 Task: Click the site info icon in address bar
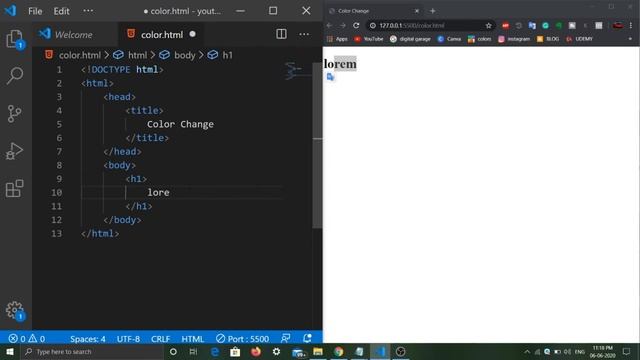click(373, 25)
